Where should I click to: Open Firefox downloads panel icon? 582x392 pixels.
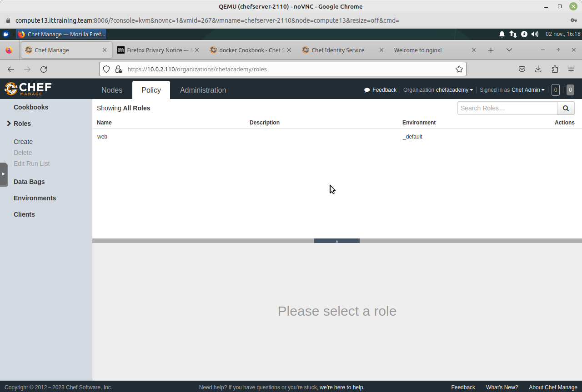538,69
